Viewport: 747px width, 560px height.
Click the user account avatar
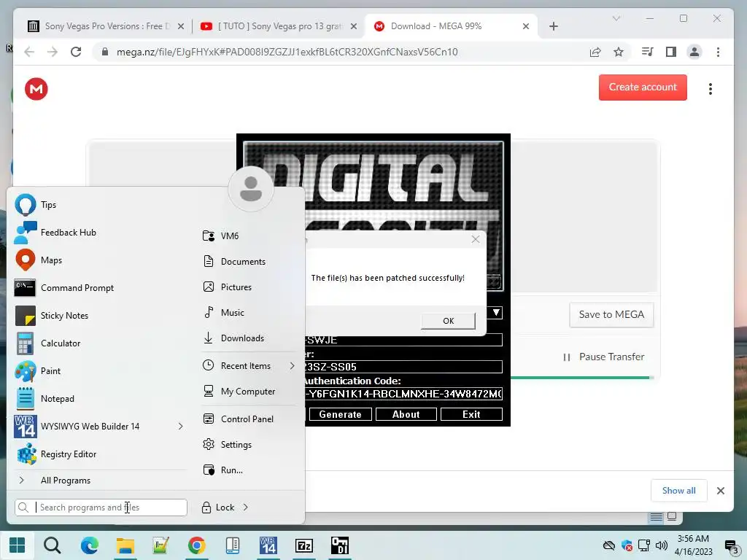(x=251, y=189)
